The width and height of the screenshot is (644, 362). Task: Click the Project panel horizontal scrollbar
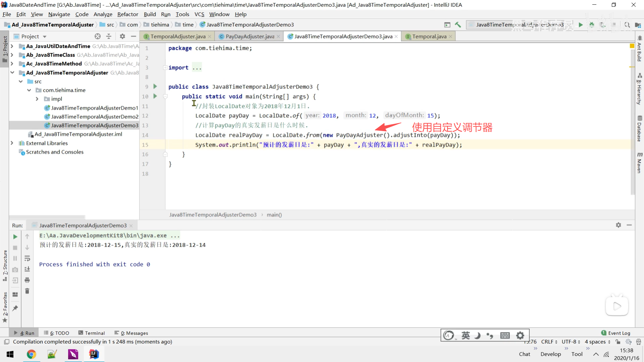click(47, 217)
